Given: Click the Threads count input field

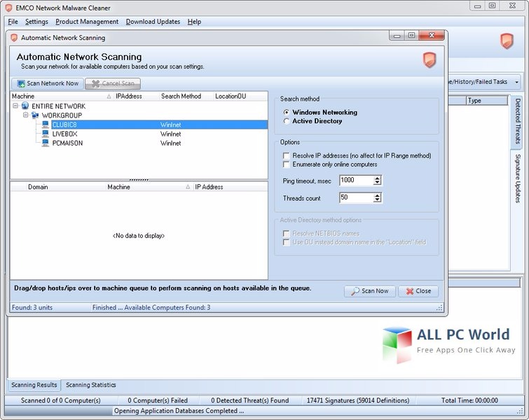Looking at the screenshot, I should (x=355, y=198).
